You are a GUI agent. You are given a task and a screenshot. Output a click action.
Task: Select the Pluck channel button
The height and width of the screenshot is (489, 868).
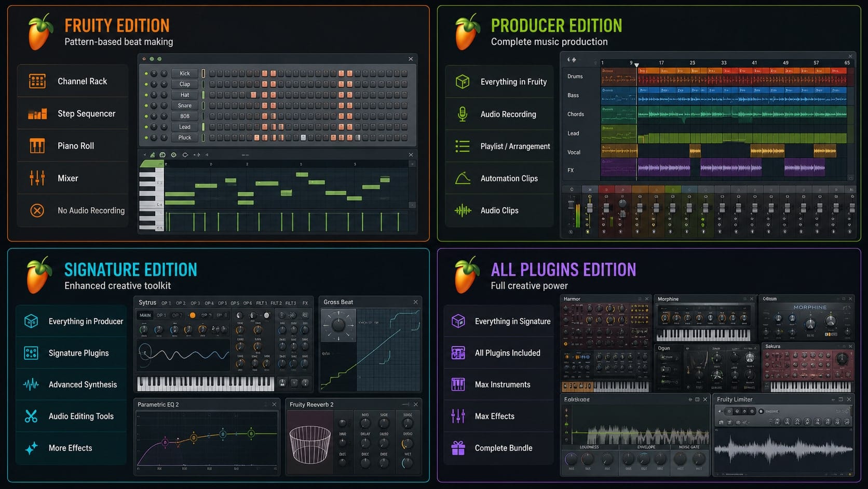pyautogui.click(x=185, y=138)
